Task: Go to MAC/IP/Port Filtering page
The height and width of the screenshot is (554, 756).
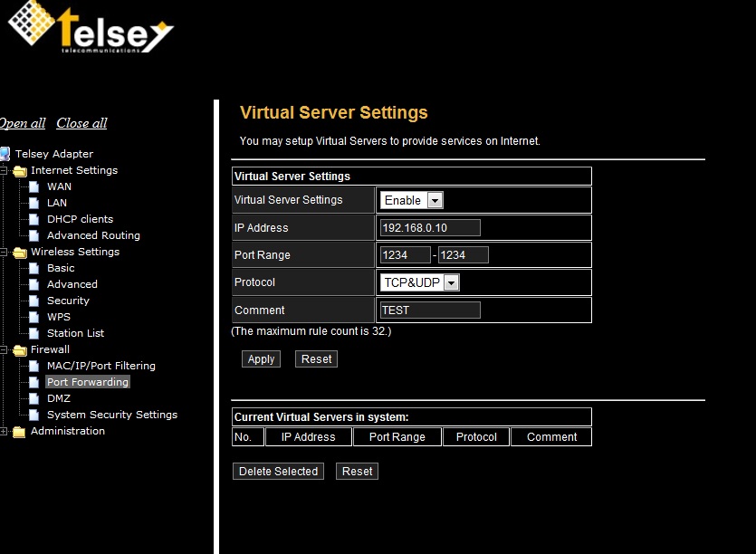Action: coord(100,366)
